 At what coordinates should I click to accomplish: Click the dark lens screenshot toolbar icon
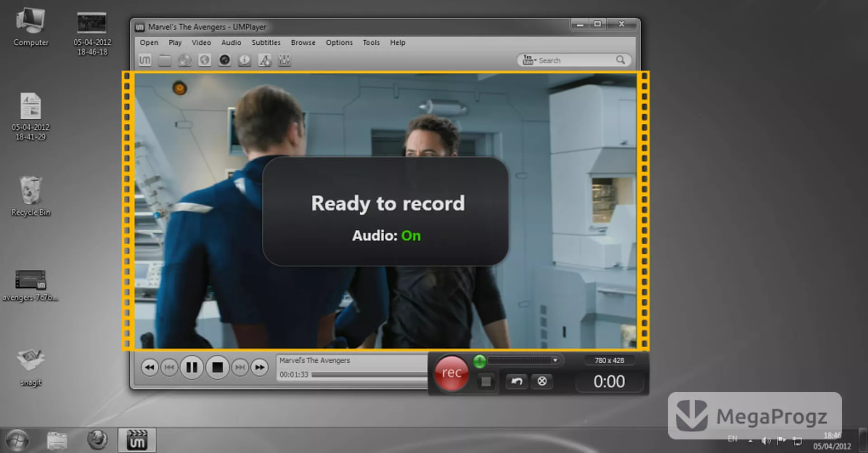pyautogui.click(x=225, y=60)
